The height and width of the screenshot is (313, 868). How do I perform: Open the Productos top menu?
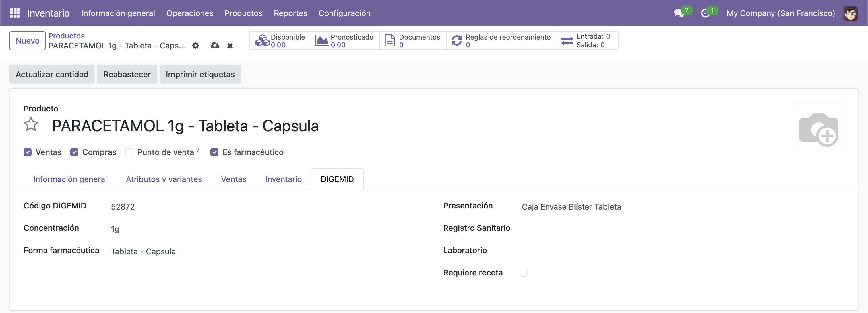243,13
